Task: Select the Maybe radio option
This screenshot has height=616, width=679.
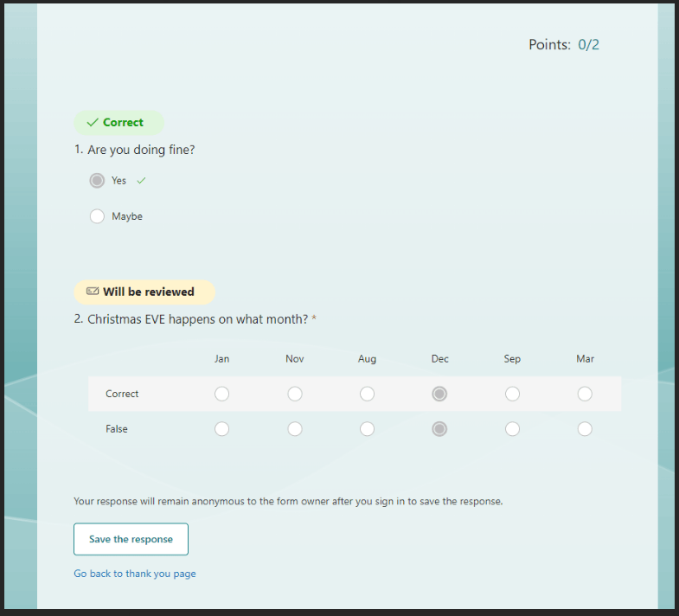Action: [97, 216]
